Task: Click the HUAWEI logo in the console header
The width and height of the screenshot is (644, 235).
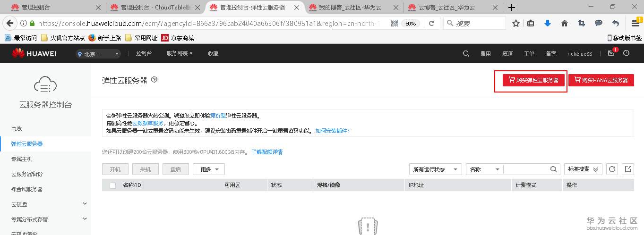Action: click(34, 53)
